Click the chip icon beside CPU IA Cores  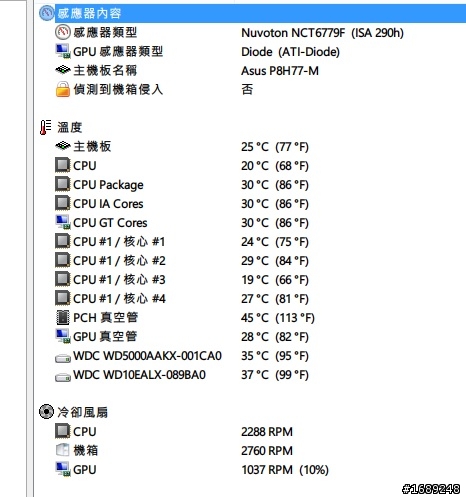[63, 203]
